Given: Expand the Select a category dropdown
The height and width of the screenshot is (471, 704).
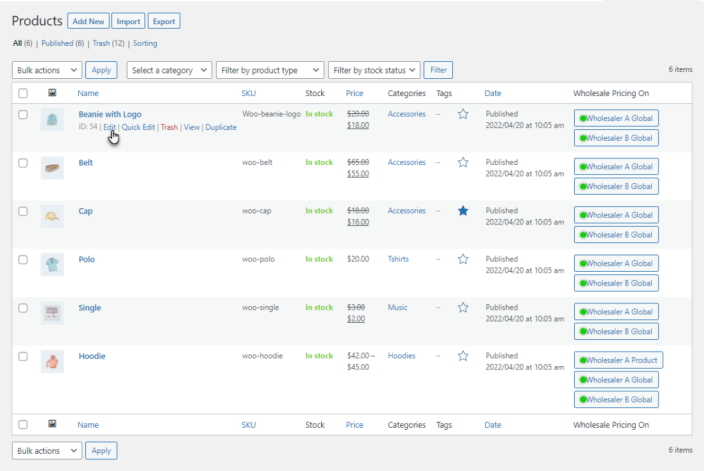Looking at the screenshot, I should click(x=169, y=70).
